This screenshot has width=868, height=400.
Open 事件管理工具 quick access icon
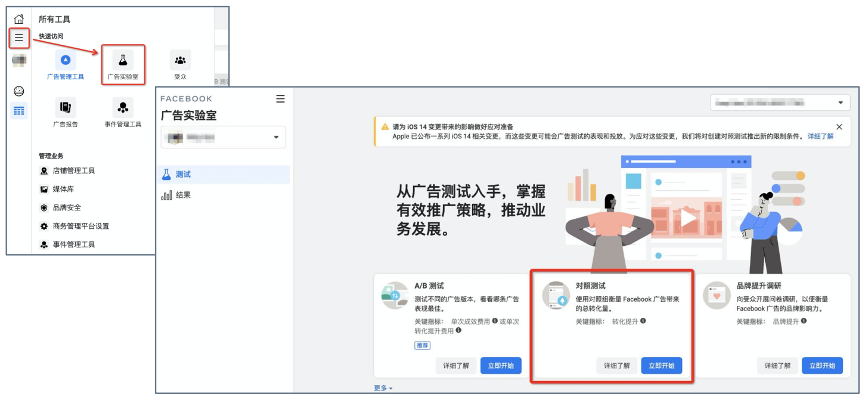(123, 107)
